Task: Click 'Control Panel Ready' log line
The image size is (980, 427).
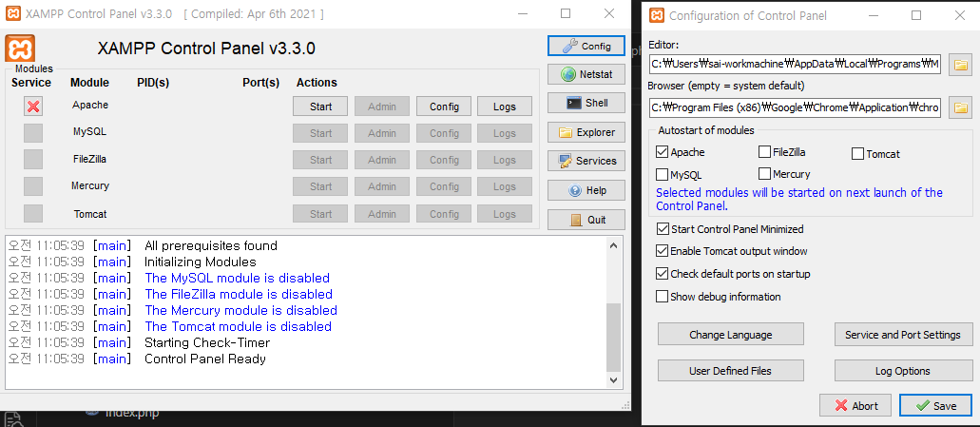Action: pyautogui.click(x=205, y=359)
